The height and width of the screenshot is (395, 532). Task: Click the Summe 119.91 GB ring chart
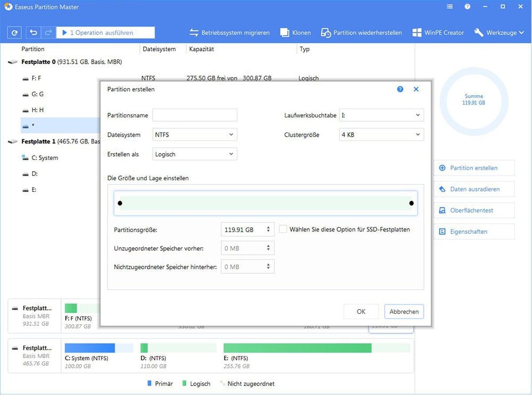(473, 102)
